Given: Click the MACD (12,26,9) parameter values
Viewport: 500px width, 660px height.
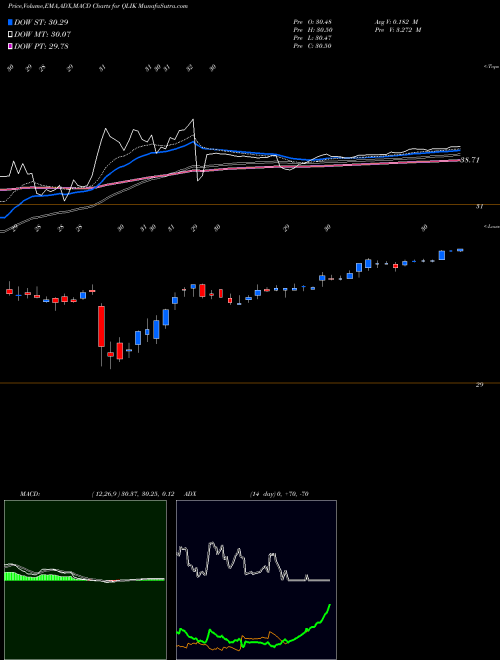Looking at the screenshot, I should click(x=133, y=494).
